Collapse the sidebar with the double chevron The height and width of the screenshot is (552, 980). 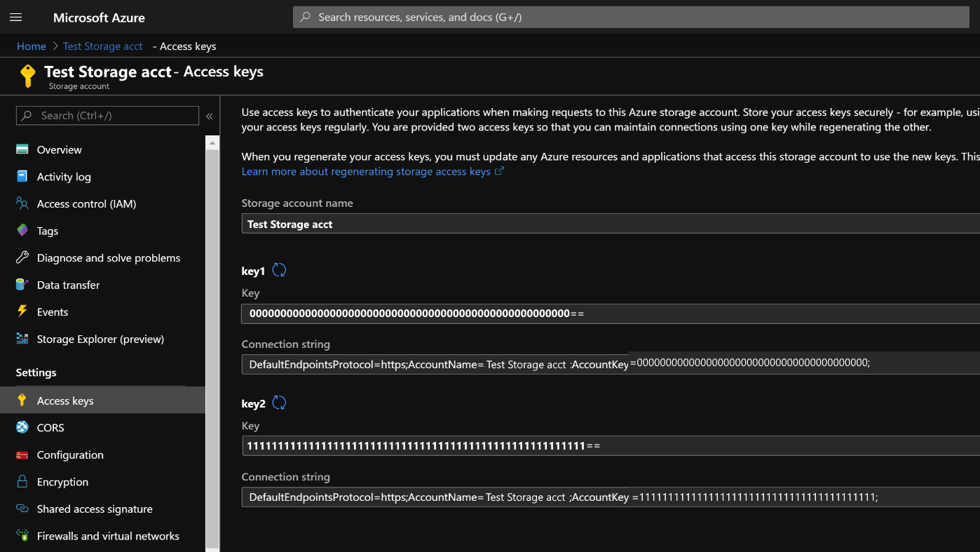pos(210,116)
